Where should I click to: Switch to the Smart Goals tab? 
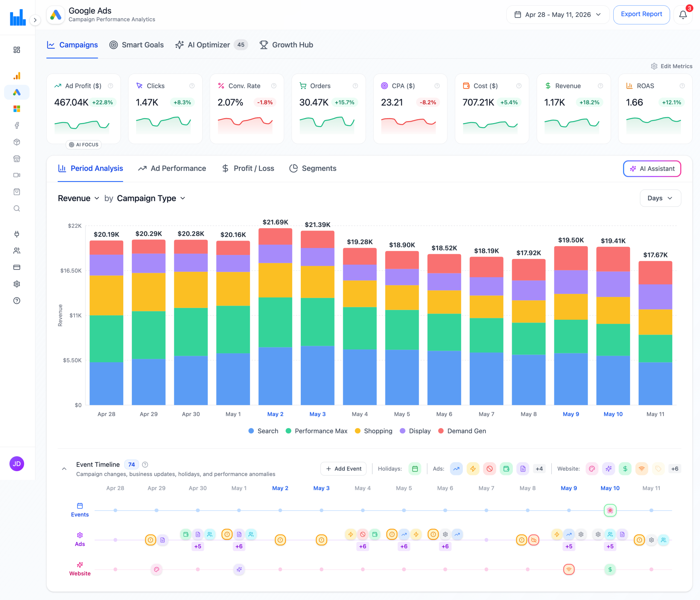pos(136,45)
